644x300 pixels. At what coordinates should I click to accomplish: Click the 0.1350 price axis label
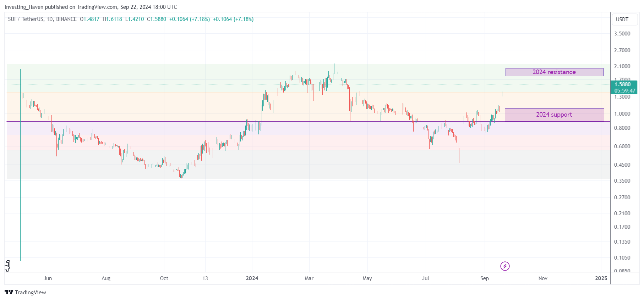click(x=622, y=242)
